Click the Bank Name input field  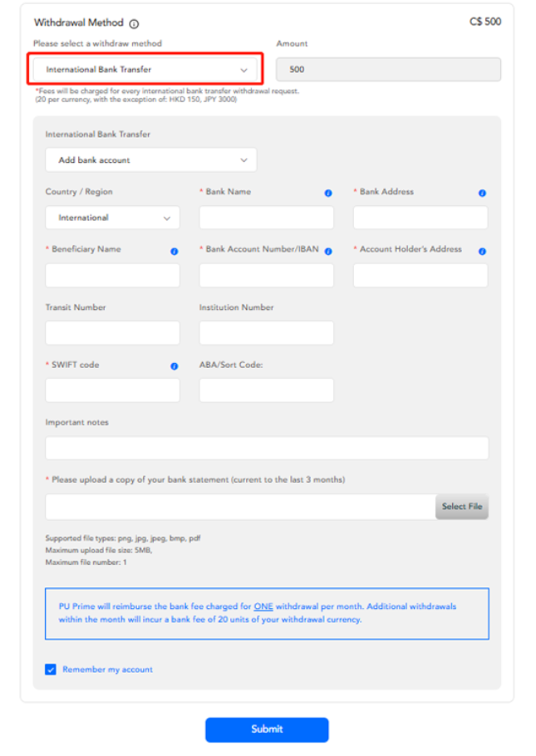(266, 218)
